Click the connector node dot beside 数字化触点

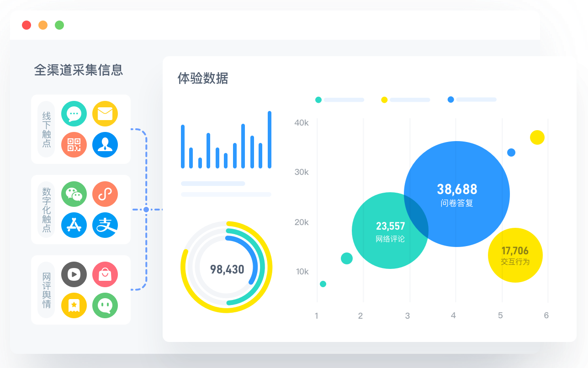point(146,210)
